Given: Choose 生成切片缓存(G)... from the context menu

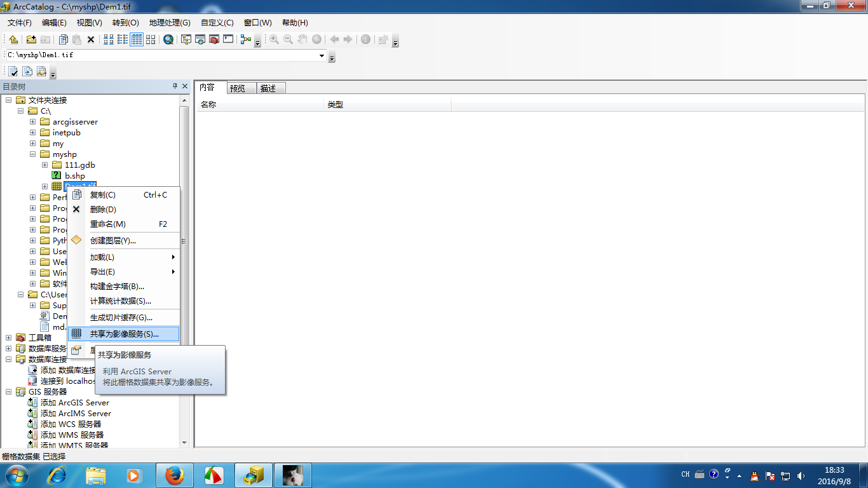Looking at the screenshot, I should pos(124,318).
